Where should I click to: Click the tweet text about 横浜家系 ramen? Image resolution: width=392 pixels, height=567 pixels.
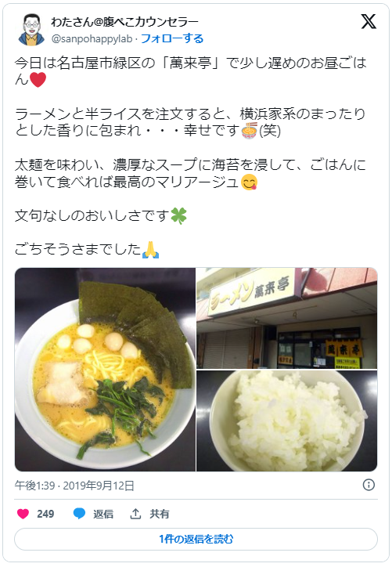click(190, 122)
